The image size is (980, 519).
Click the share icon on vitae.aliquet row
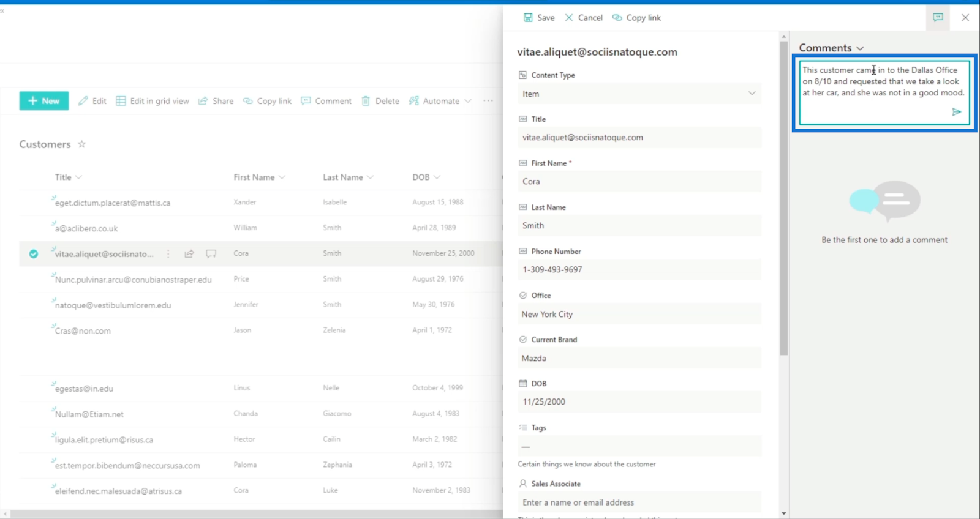pos(189,254)
